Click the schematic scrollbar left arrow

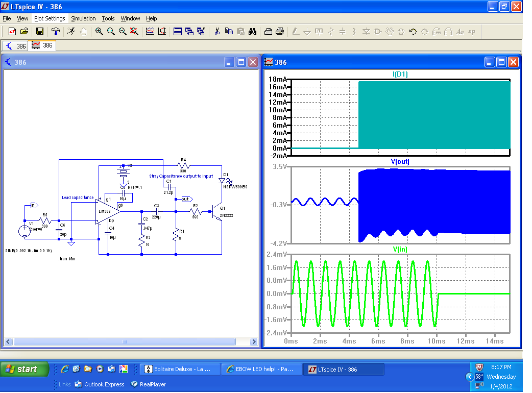click(x=9, y=342)
